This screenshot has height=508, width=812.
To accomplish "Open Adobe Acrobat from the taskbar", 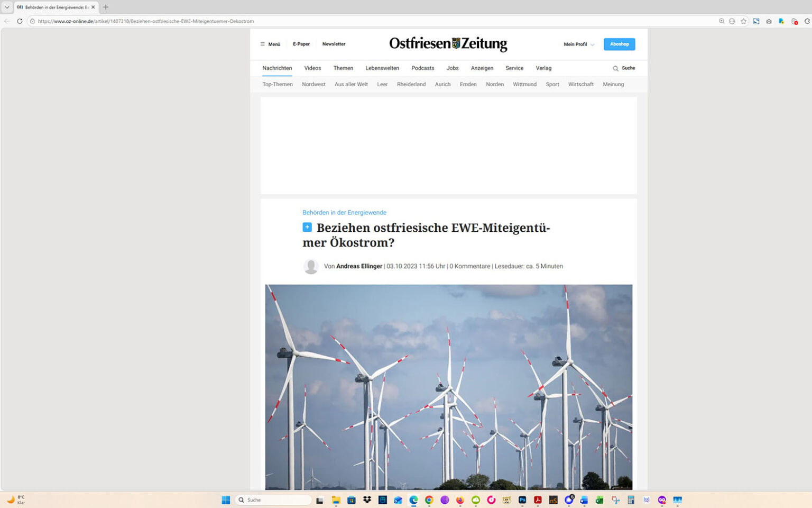I will pyautogui.click(x=537, y=500).
